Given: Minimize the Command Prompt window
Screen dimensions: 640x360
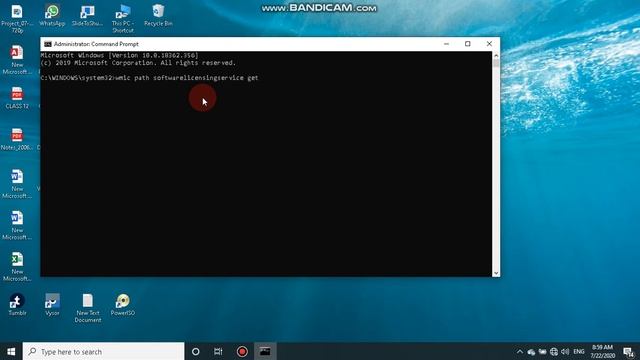Looking at the screenshot, I should point(447,44).
